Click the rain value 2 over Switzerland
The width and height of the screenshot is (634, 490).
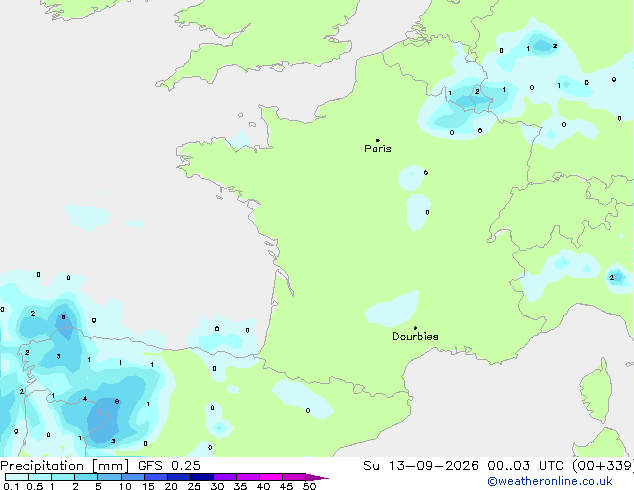pos(612,277)
